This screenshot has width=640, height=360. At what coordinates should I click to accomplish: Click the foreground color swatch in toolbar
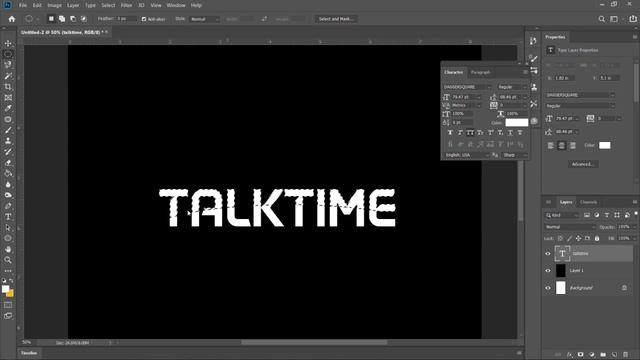(x=5, y=289)
